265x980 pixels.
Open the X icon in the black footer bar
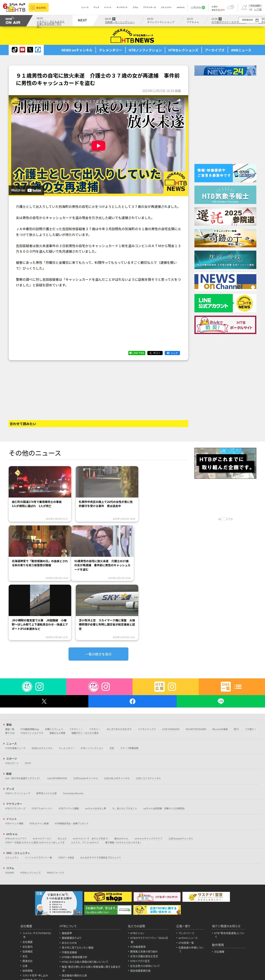[44, 701]
